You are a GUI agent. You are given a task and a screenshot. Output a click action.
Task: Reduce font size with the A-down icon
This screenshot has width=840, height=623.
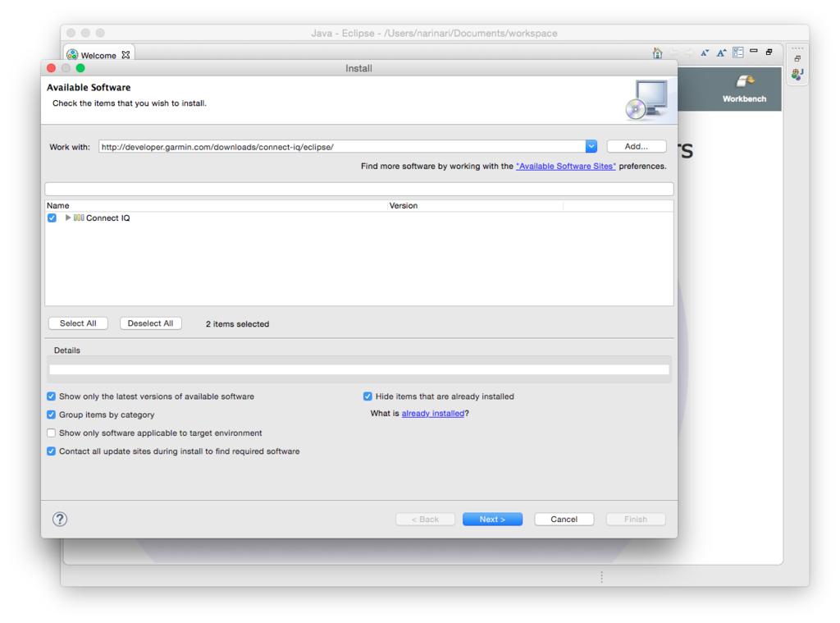pyautogui.click(x=705, y=53)
